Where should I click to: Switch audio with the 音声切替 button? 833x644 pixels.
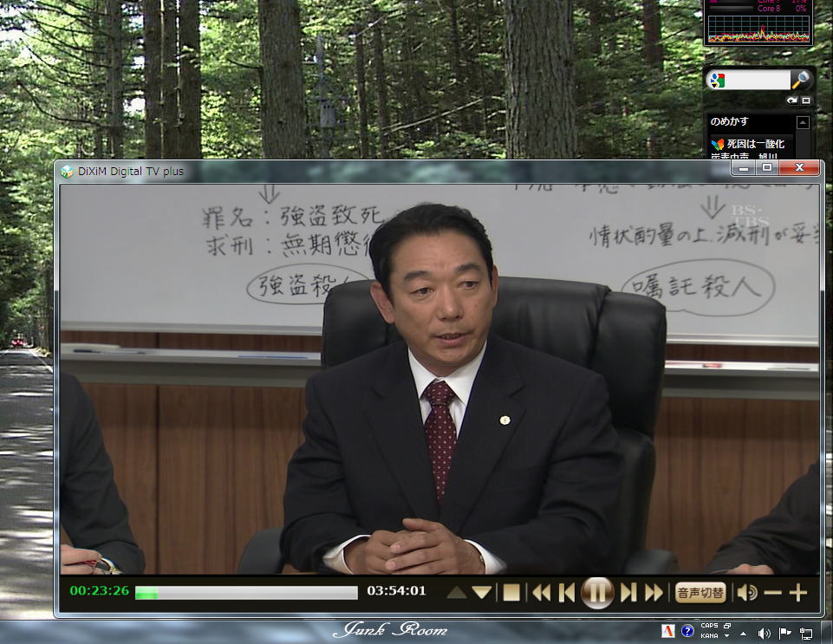[x=700, y=593]
